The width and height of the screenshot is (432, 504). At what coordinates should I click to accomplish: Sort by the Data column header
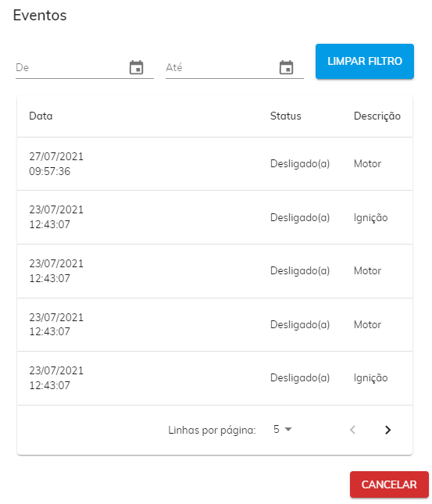[x=41, y=116]
